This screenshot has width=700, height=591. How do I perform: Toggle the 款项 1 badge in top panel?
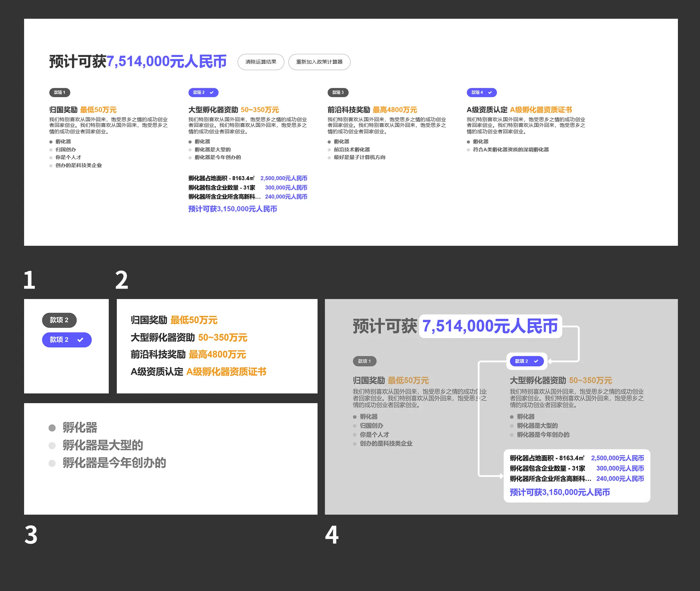tap(60, 92)
